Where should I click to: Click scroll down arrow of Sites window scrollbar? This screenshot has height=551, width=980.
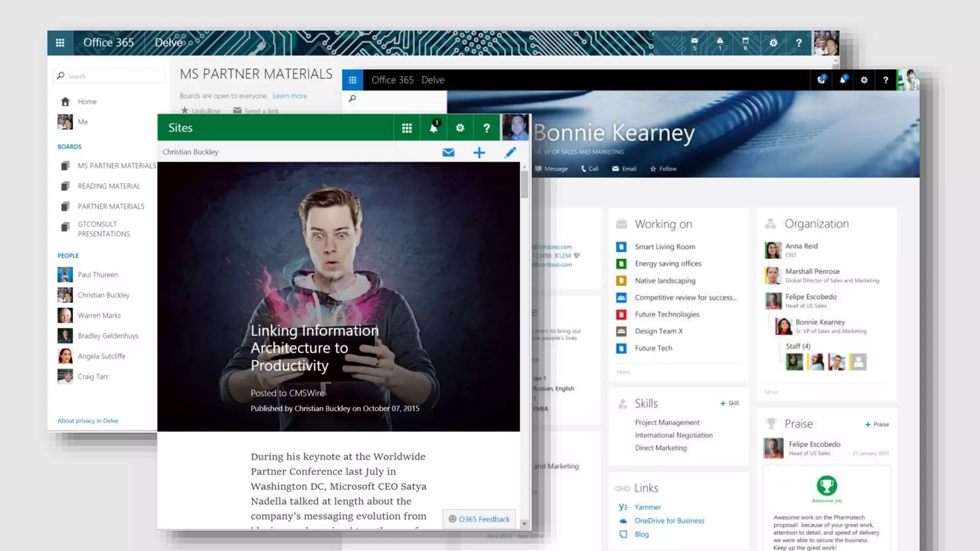tap(524, 524)
